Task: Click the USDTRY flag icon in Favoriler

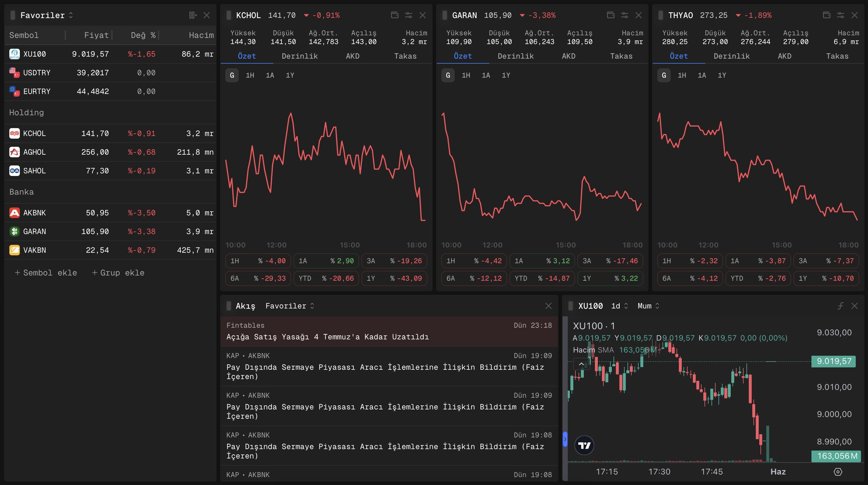Action: pyautogui.click(x=14, y=72)
